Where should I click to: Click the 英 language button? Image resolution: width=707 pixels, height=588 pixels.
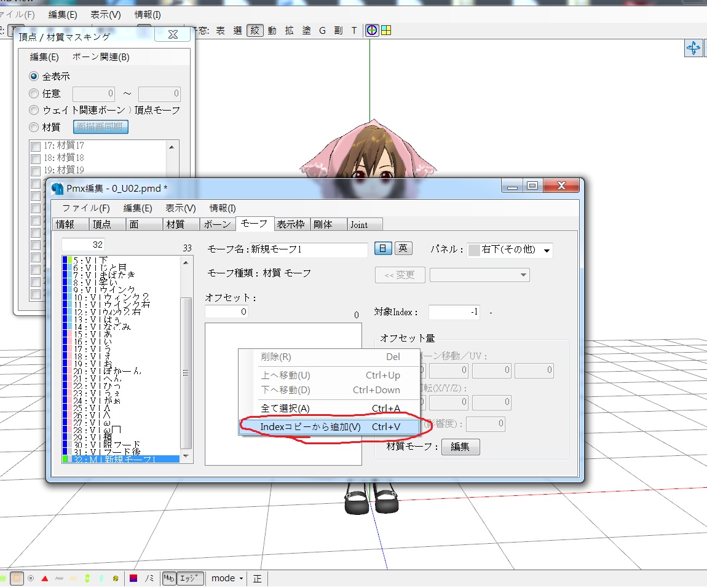click(x=403, y=248)
